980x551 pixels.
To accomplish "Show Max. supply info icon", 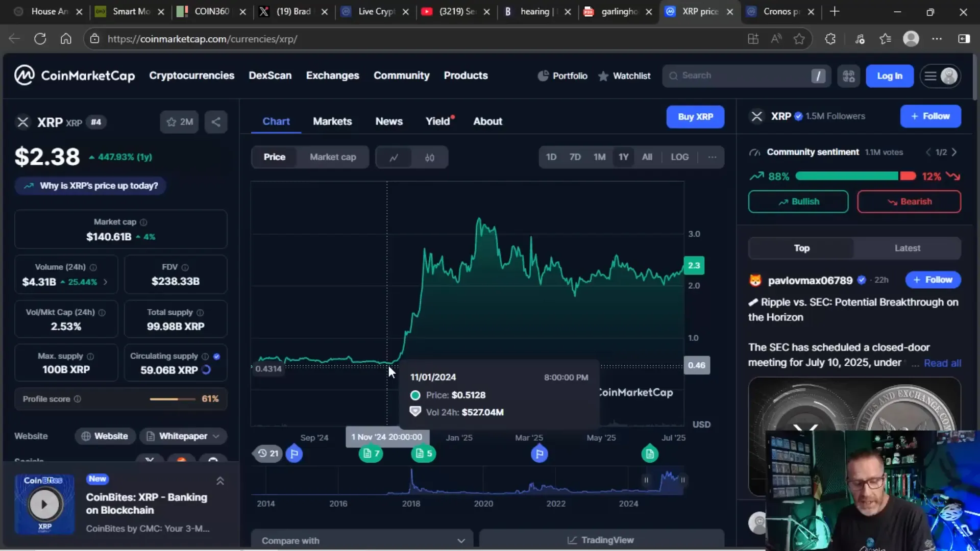I will tap(90, 356).
